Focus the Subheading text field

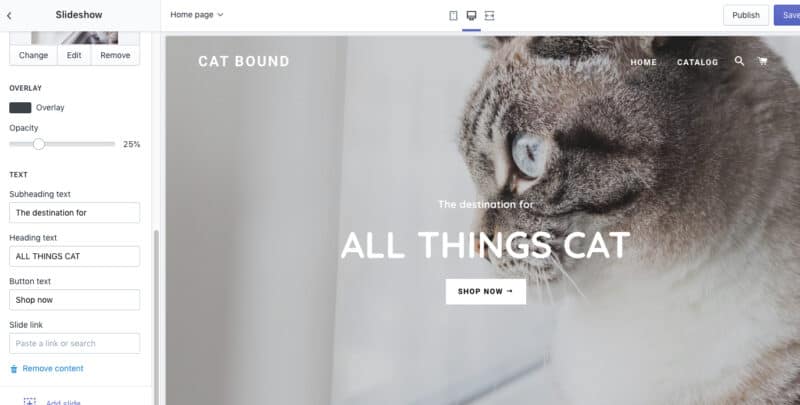pos(74,213)
